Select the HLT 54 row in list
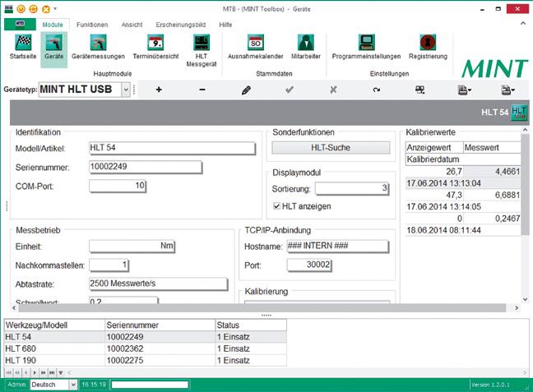The width and height of the screenshot is (533, 392). tap(145, 337)
